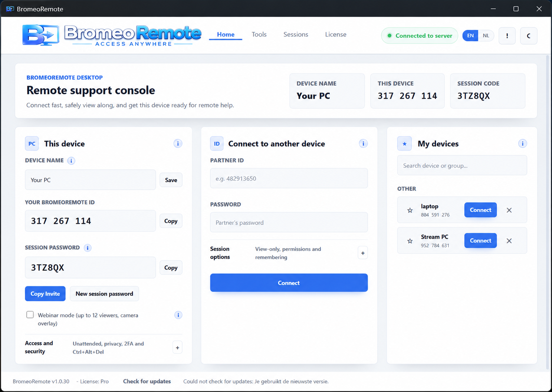Click the Partner ID input field

tap(289, 178)
